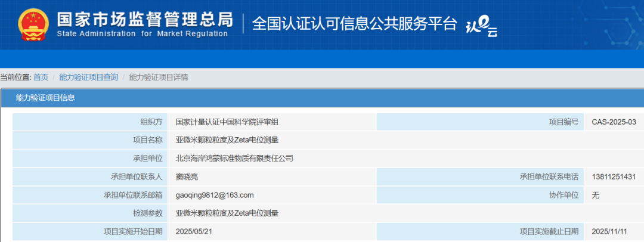Select the 组织方 label cell

(90, 122)
